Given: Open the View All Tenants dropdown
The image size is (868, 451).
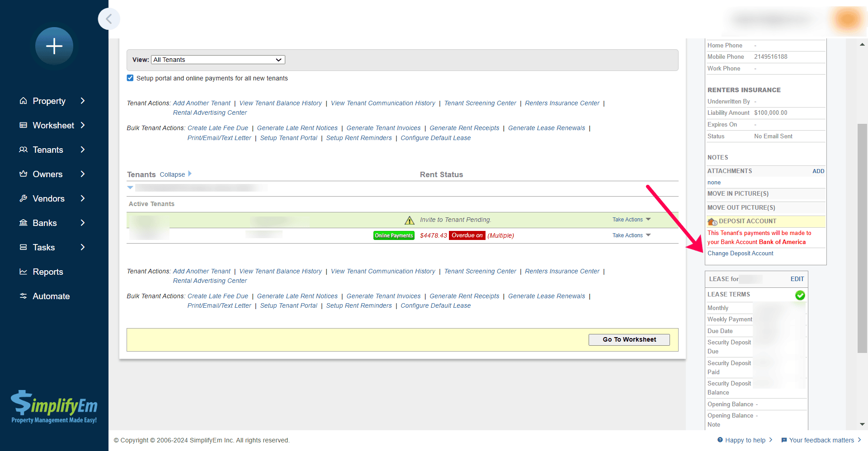Looking at the screenshot, I should (x=218, y=60).
